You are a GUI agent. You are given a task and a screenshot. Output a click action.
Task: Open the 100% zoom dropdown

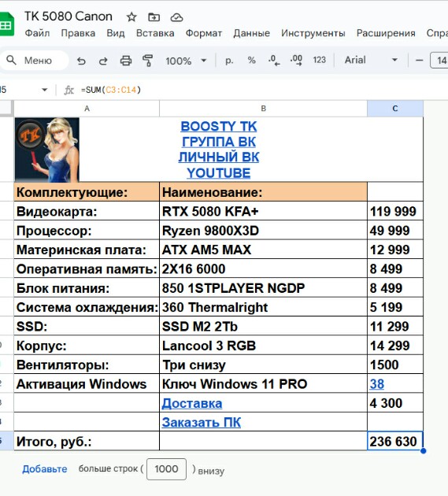[186, 61]
